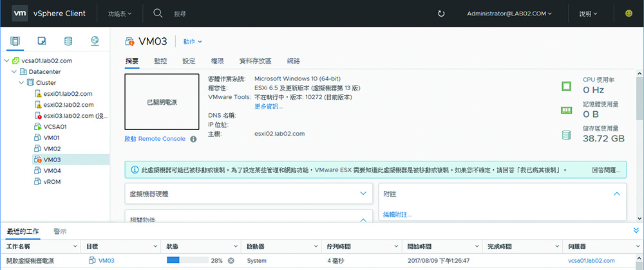Switch to the 監控 tab
Image resolution: width=644 pixels, height=270 pixels.
pyautogui.click(x=160, y=61)
